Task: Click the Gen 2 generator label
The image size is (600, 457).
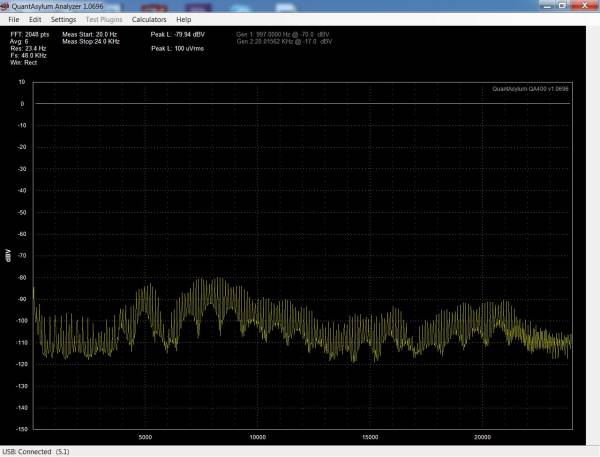Action: pyautogui.click(x=284, y=41)
